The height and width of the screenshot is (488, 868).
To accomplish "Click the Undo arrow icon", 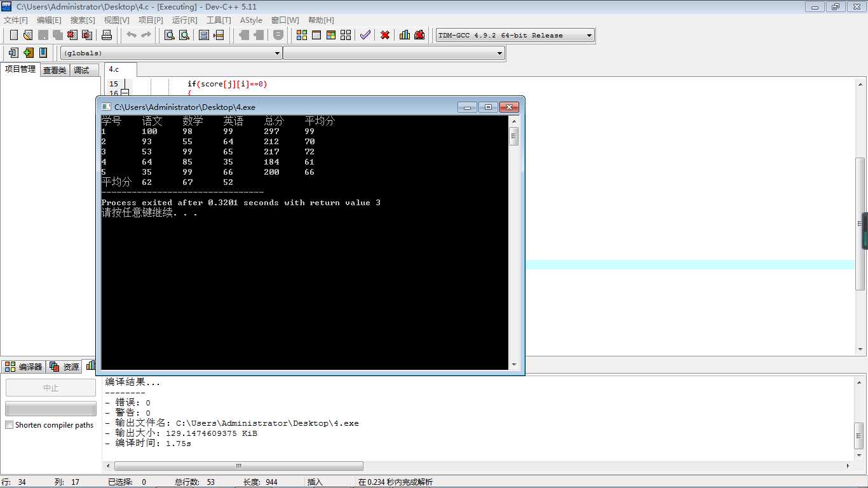I will [x=131, y=35].
